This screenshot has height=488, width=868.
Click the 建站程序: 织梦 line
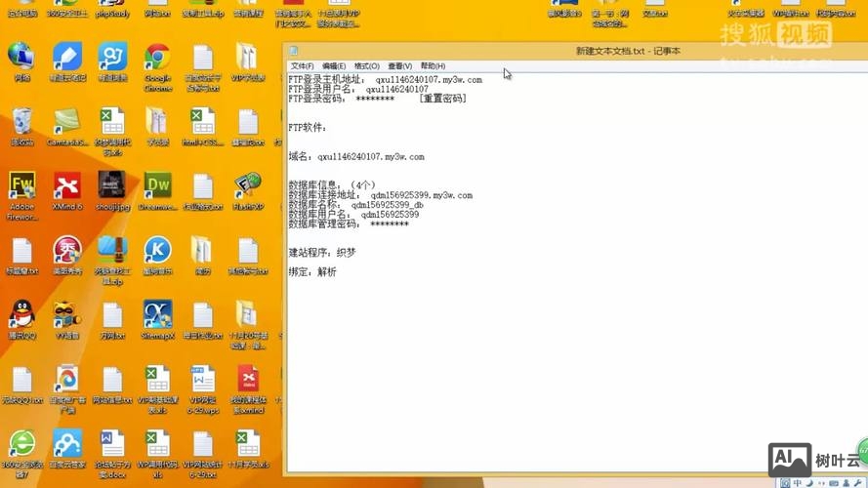pyautogui.click(x=322, y=253)
